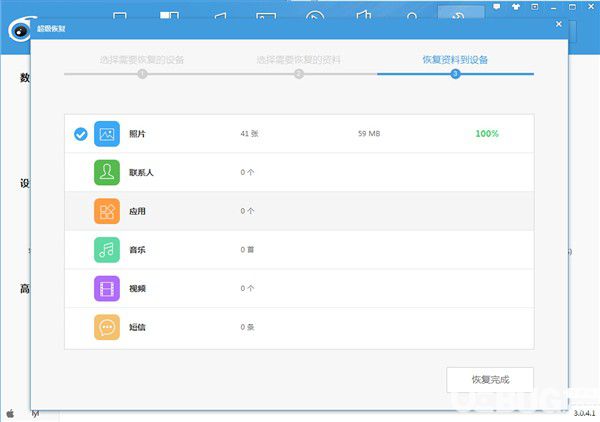Select the 照片 row label
This screenshot has width=600, height=422.
[137, 134]
